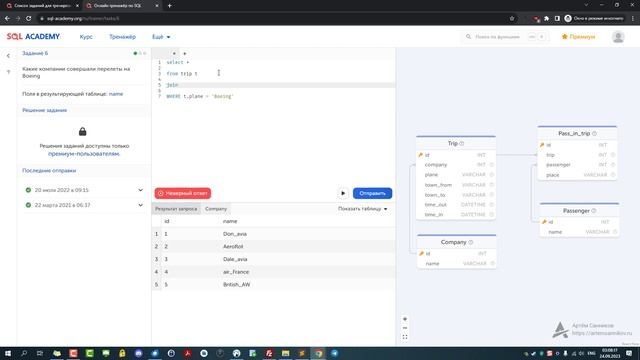This screenshot has height=360, width=640.
Task: Click the Pass_in_trip table info icon
Action: [x=594, y=133]
